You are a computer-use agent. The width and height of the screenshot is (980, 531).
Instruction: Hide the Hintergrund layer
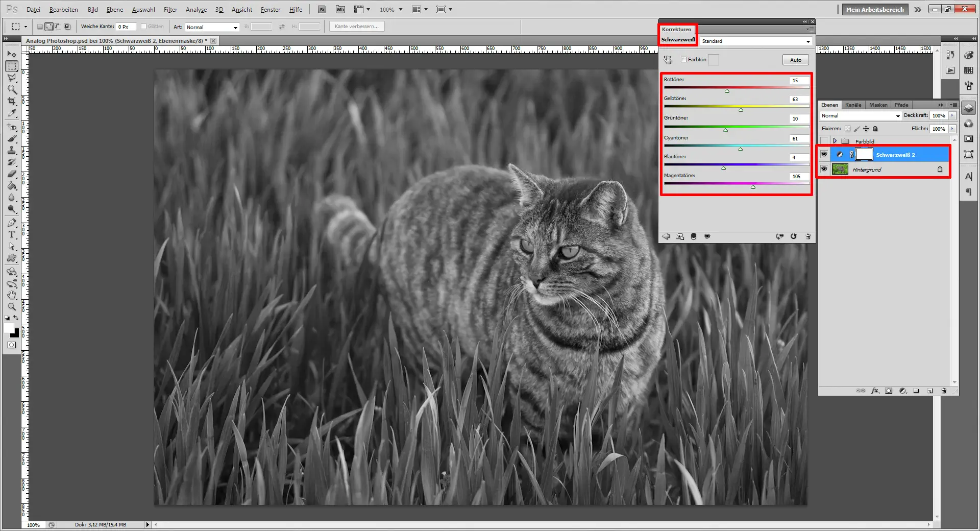(x=824, y=169)
